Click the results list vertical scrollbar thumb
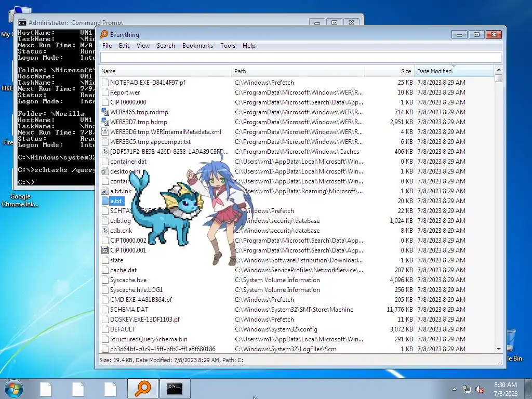Image resolution: width=532 pixels, height=399 pixels. tap(498, 78)
